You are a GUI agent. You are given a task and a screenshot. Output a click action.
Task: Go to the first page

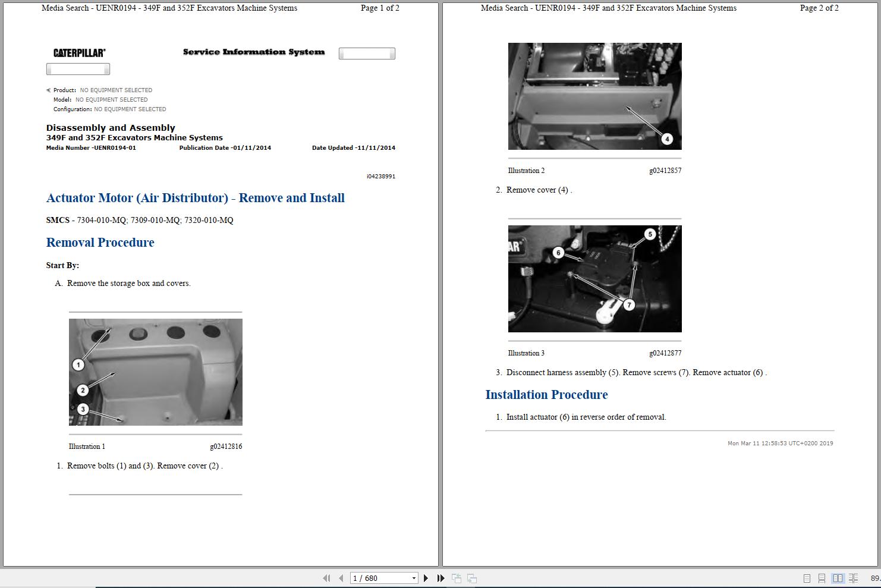coord(326,578)
